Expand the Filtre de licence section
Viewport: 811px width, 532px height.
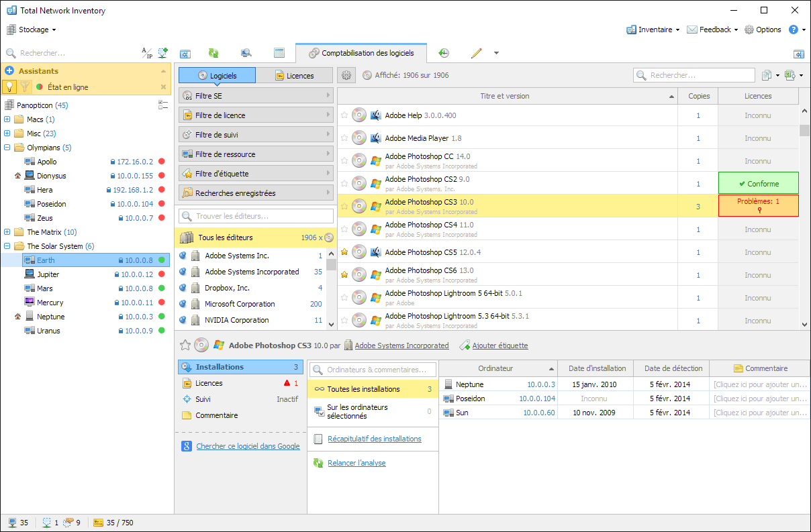pos(256,115)
